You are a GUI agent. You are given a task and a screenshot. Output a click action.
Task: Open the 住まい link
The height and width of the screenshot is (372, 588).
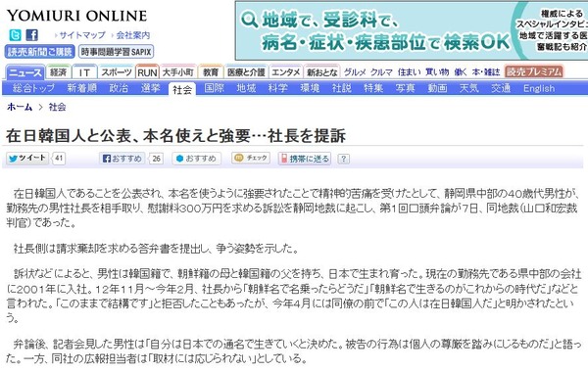(x=409, y=71)
